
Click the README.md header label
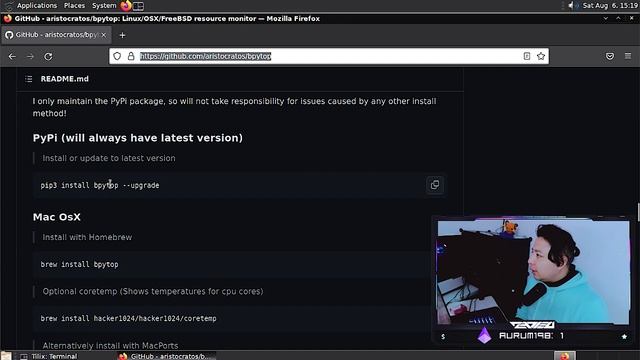point(64,79)
